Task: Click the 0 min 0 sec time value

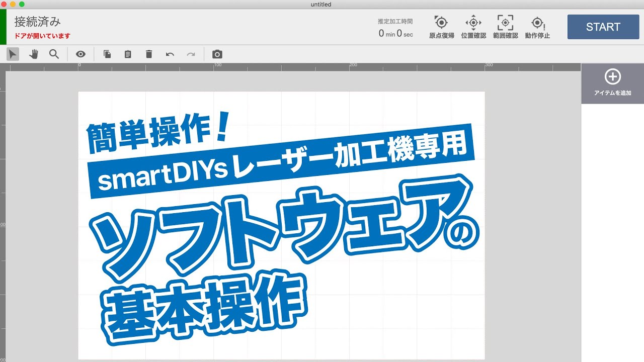Action: pos(395,34)
